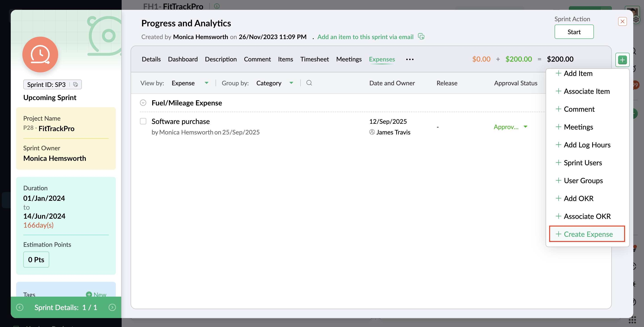The height and width of the screenshot is (327, 644).
Task: Click the orange sprint clock icon
Action: coord(40,54)
